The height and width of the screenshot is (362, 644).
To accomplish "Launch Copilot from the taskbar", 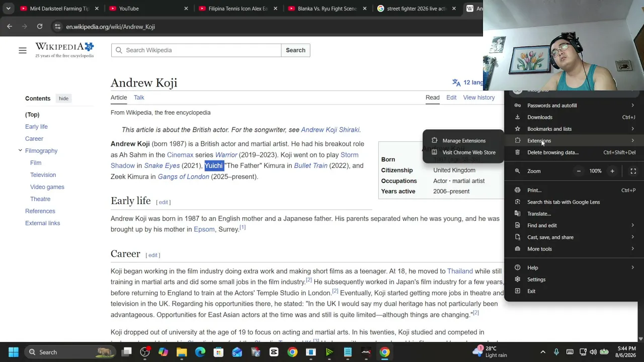I will tap(163, 352).
